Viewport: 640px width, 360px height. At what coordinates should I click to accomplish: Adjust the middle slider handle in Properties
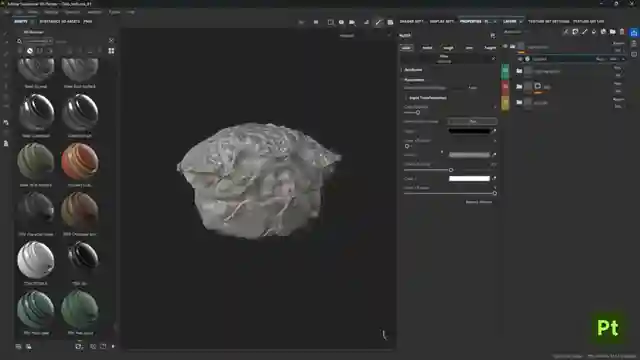[x=451, y=170]
